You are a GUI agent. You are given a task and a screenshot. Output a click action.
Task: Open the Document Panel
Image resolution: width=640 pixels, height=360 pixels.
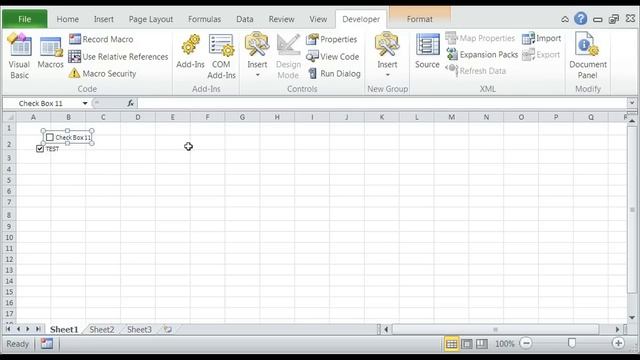tap(588, 56)
